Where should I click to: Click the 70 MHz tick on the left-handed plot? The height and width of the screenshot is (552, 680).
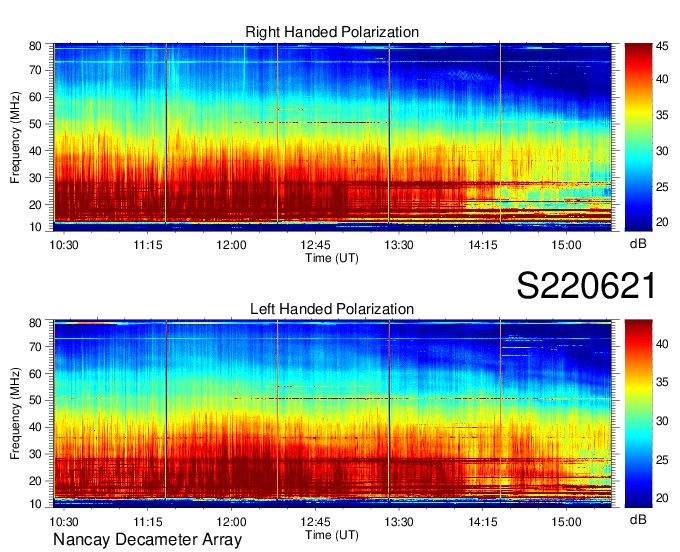(35, 347)
